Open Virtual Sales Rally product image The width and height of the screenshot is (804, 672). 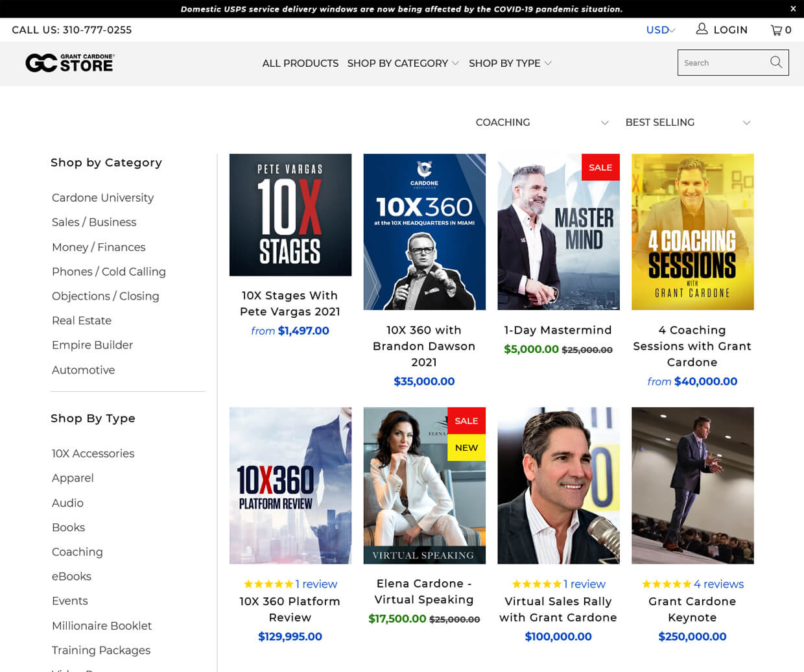tap(558, 485)
